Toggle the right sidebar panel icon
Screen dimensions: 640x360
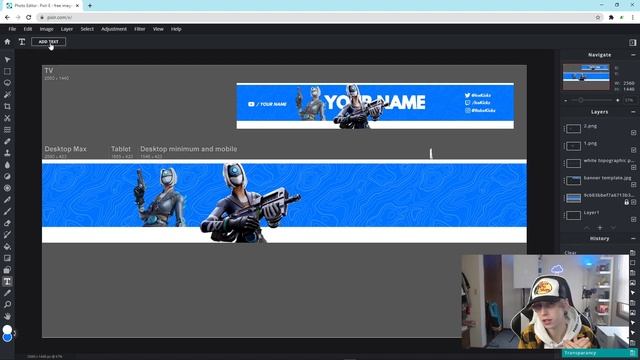point(633,42)
